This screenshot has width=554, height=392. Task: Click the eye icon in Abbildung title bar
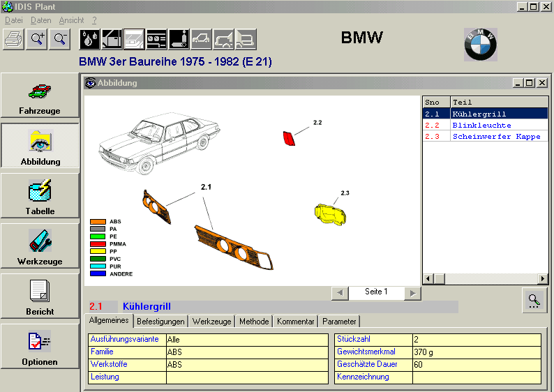click(91, 82)
